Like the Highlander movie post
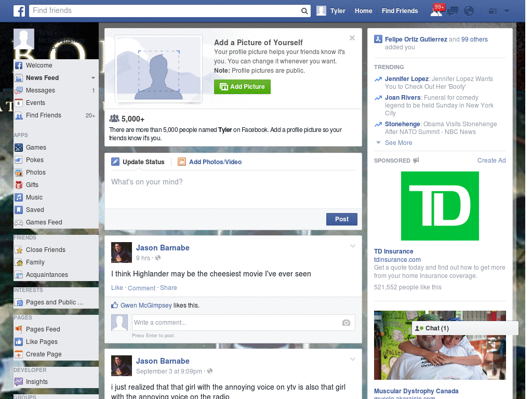 117,288
